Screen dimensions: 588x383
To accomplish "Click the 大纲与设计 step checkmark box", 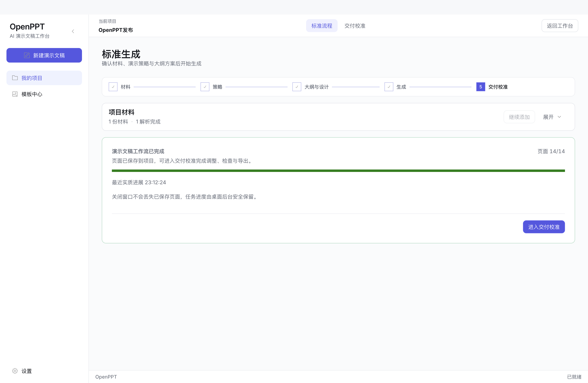I will click(x=297, y=87).
